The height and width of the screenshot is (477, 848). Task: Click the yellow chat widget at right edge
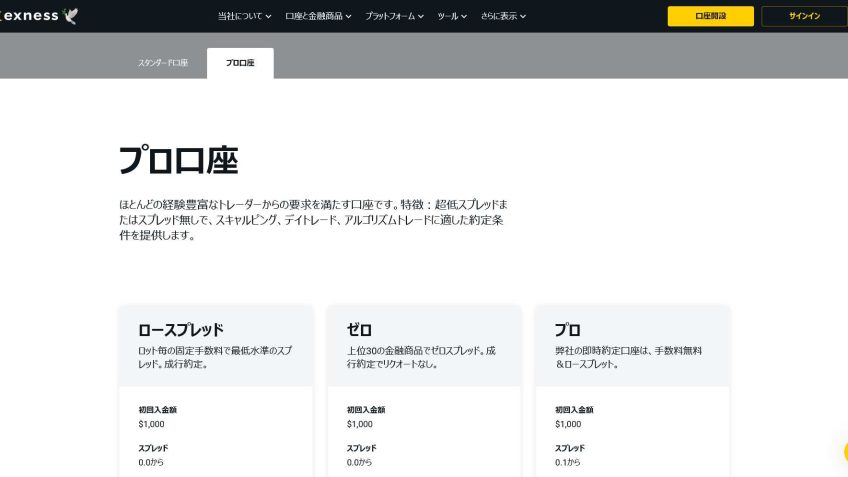[x=842, y=451]
